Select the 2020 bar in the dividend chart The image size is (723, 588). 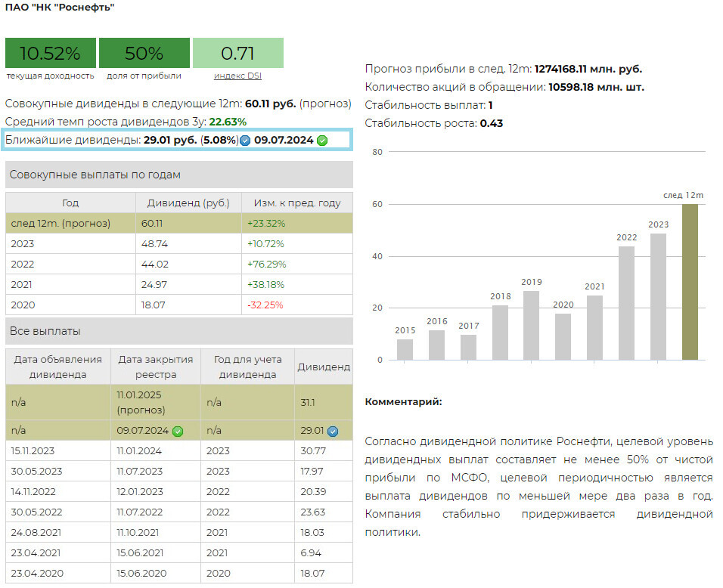pyautogui.click(x=563, y=336)
